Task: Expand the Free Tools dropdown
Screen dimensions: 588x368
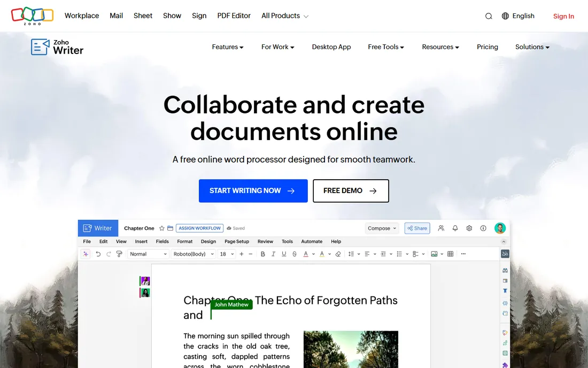Action: [x=386, y=47]
